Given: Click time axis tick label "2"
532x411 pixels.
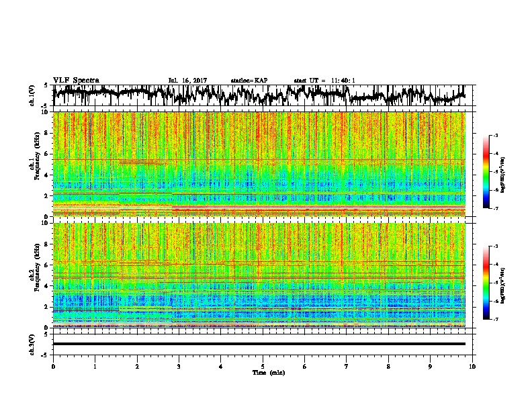Looking at the screenshot, I should (137, 367).
